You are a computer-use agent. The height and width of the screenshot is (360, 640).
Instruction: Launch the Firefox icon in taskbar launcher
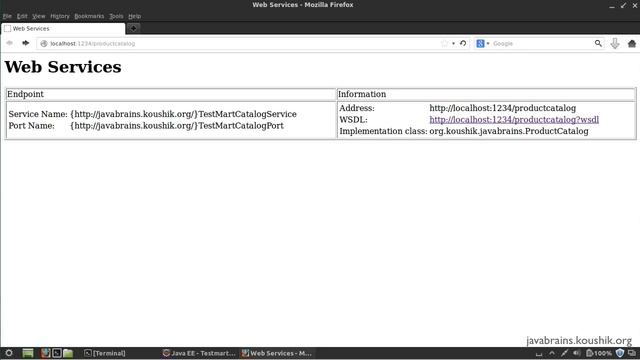[x=45, y=353]
